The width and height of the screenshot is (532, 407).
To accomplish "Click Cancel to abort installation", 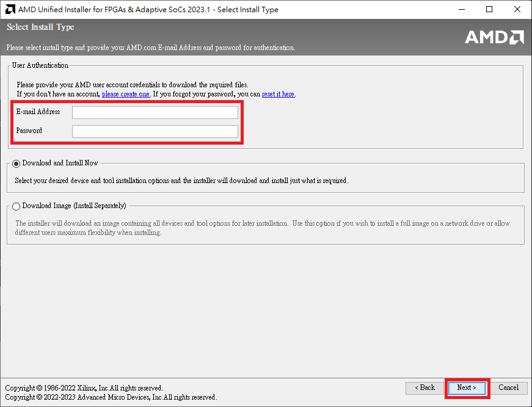I will pos(509,387).
